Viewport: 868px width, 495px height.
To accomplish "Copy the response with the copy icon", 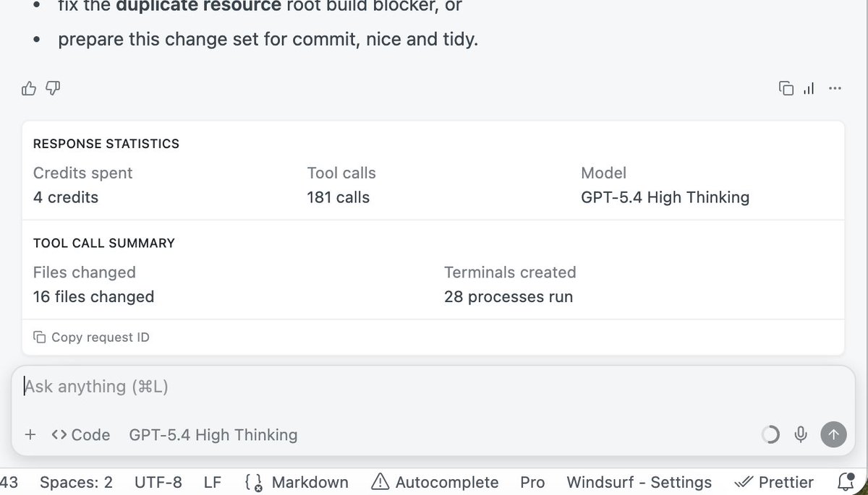I will pos(786,89).
